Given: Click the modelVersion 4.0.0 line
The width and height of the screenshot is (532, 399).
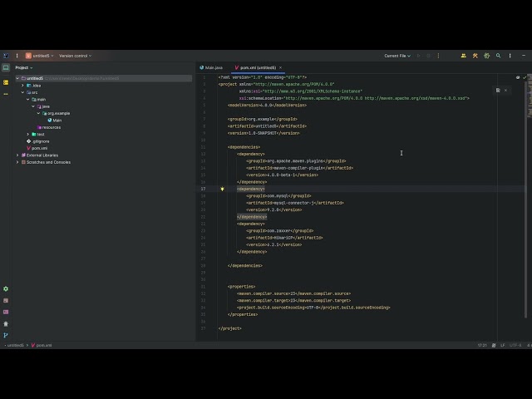Looking at the screenshot, I should point(267,106).
